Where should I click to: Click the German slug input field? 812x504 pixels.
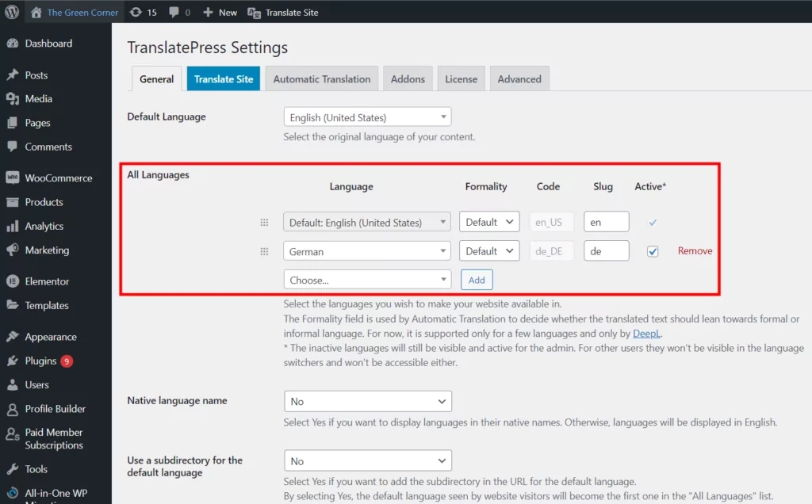606,251
